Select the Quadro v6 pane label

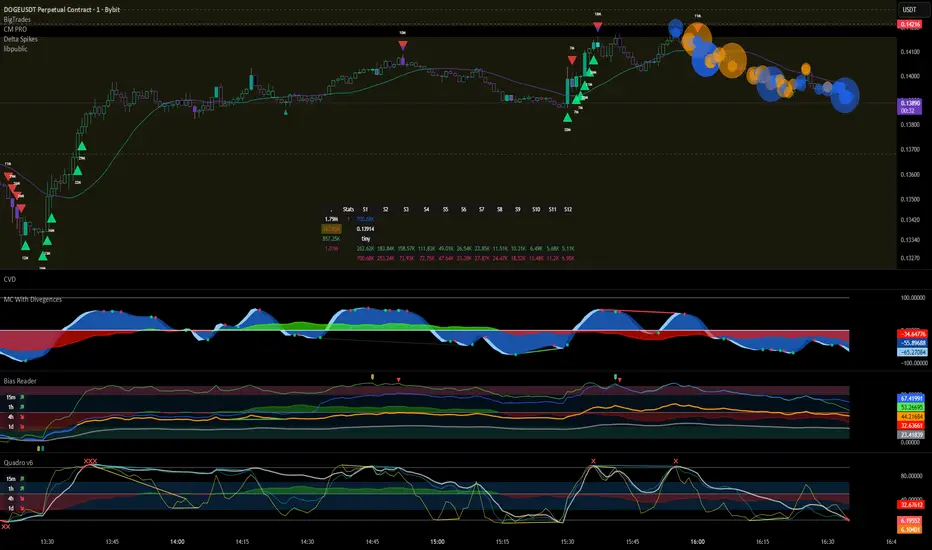tap(18, 463)
